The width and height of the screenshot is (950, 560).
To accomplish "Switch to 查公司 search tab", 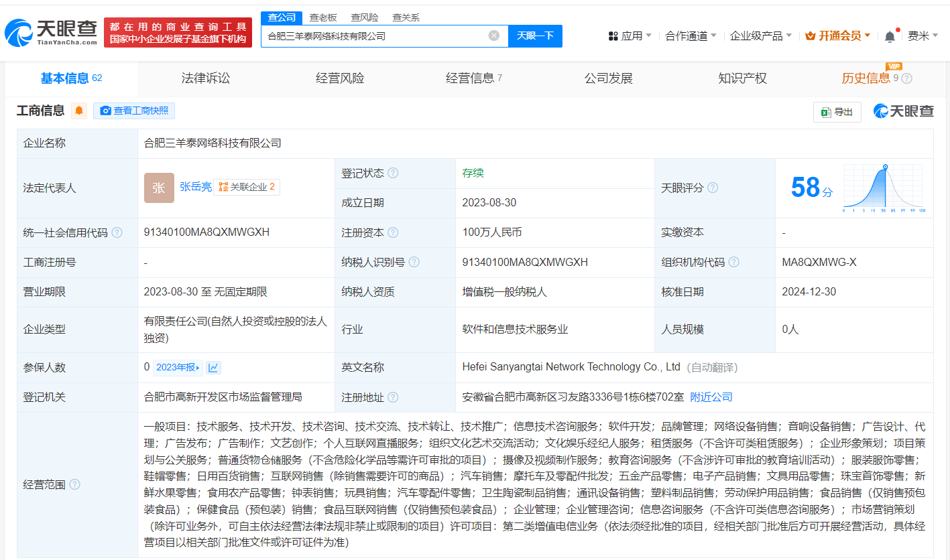I will (x=282, y=17).
